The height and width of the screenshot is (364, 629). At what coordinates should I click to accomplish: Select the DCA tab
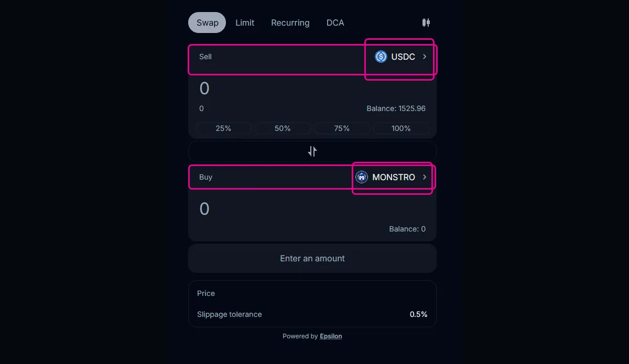[335, 23]
